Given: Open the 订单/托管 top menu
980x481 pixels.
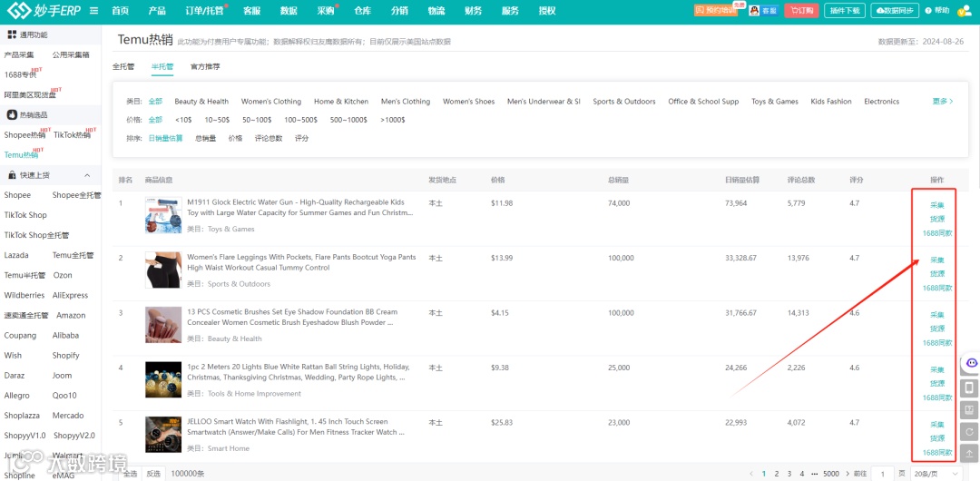Looking at the screenshot, I should (204, 11).
